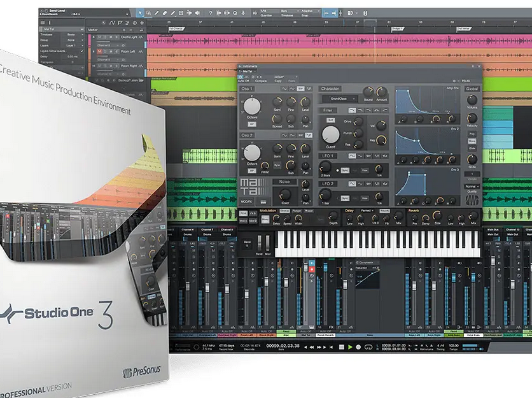Screen dimensions: 532x398
Task: Select the first Filter type icon
Action: 352,110
